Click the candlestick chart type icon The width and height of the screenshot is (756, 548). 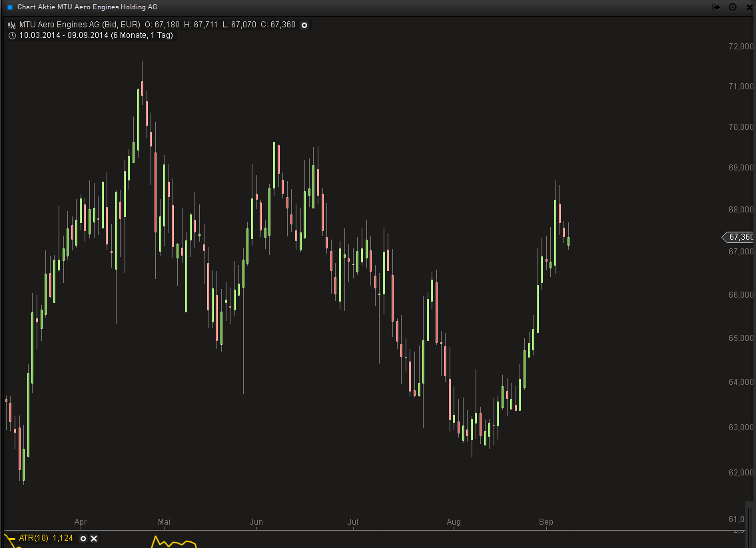click(x=11, y=25)
